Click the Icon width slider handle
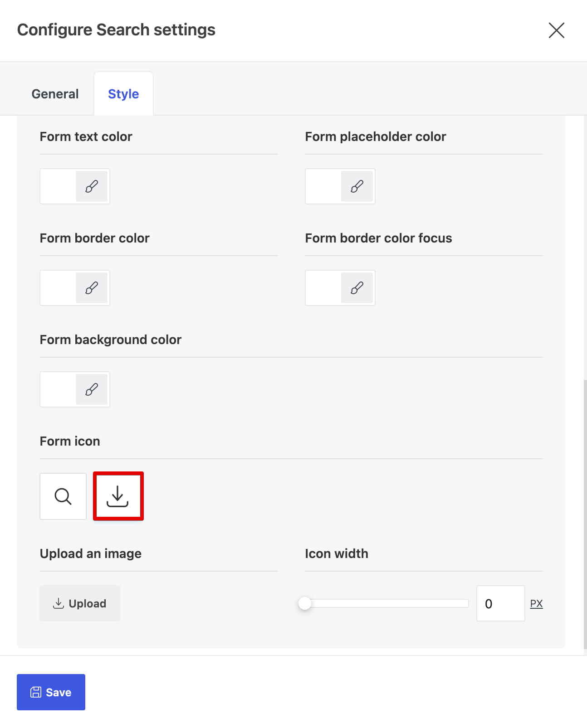This screenshot has height=728, width=587. (x=305, y=603)
